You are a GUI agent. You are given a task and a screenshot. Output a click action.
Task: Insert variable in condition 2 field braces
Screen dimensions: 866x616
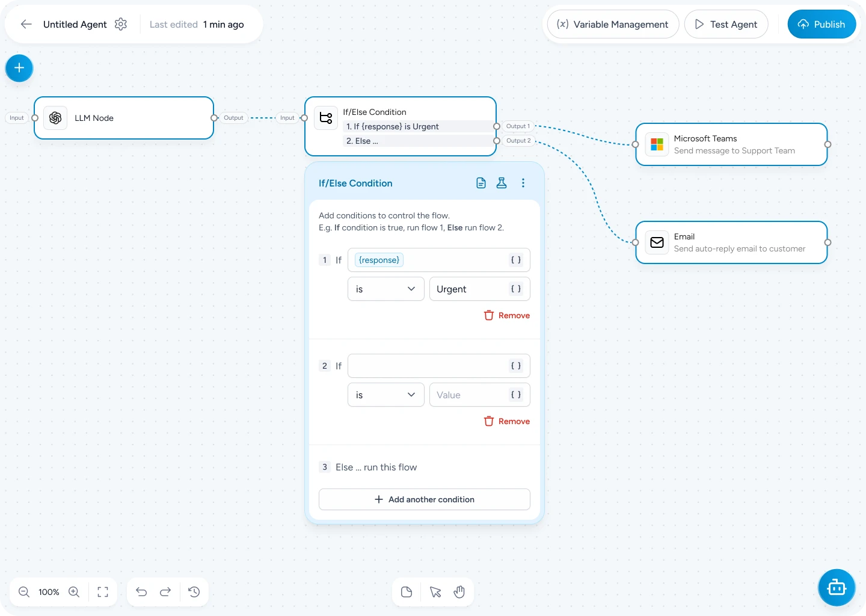pos(515,366)
